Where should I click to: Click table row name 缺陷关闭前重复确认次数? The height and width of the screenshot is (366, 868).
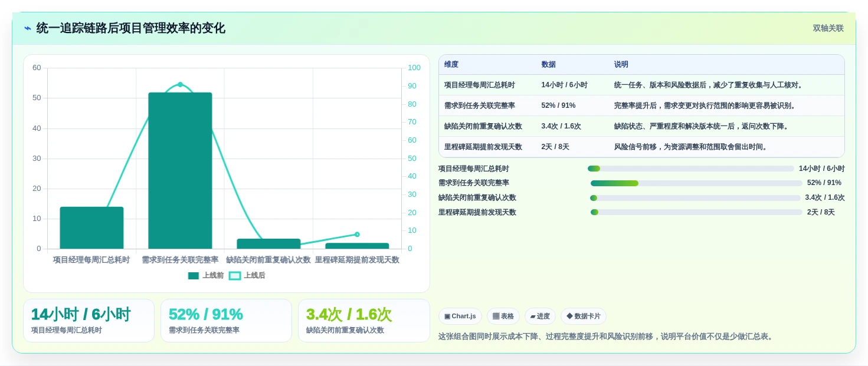click(x=483, y=127)
